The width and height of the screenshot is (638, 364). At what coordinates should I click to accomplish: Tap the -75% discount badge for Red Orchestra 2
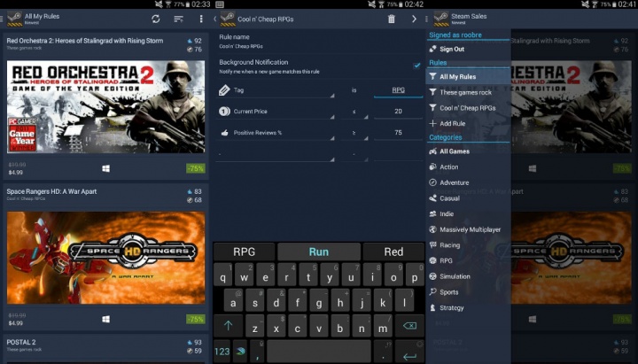(195, 168)
